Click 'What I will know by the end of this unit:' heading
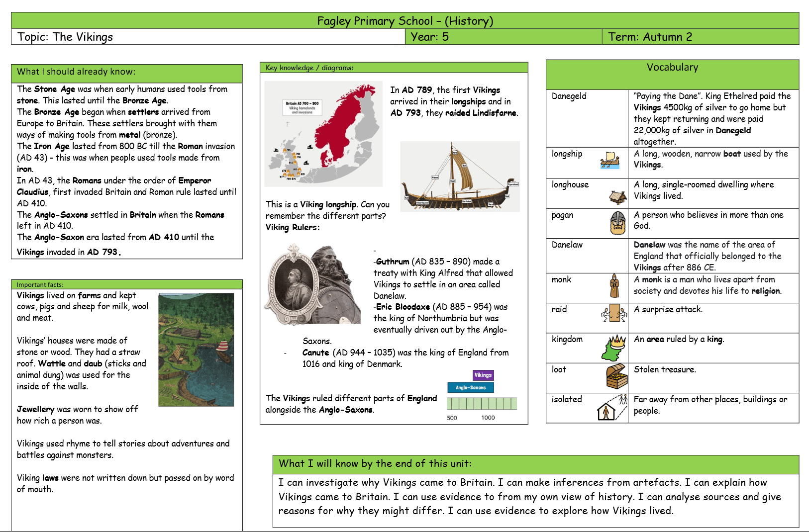The width and height of the screenshot is (809, 532). click(375, 463)
